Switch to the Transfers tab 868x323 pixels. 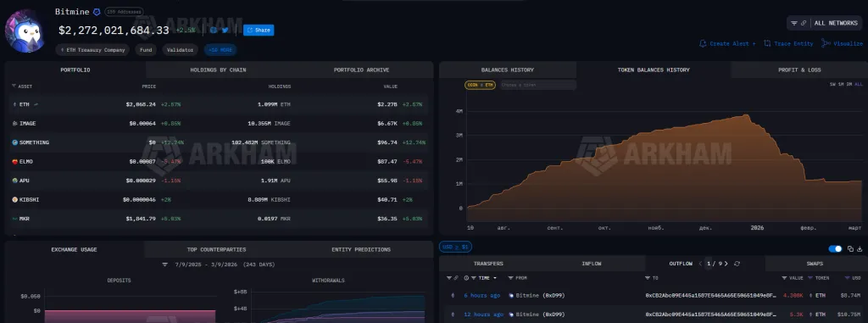[488, 264]
